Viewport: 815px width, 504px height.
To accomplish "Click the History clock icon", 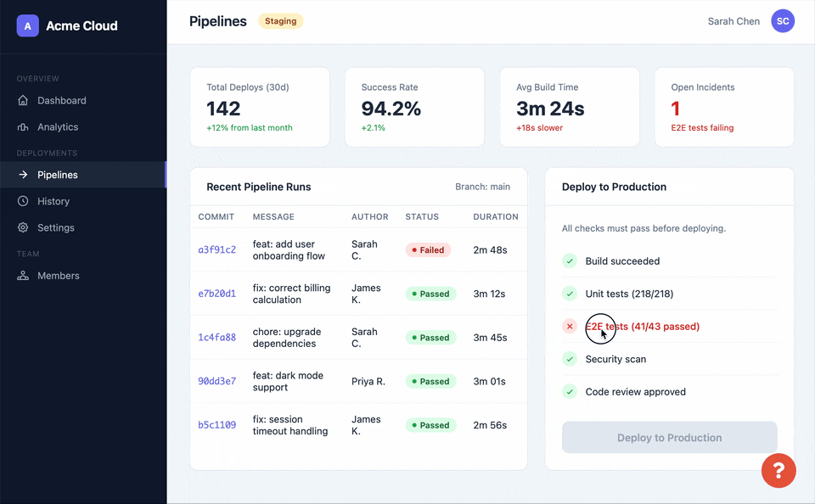I will (23, 202).
